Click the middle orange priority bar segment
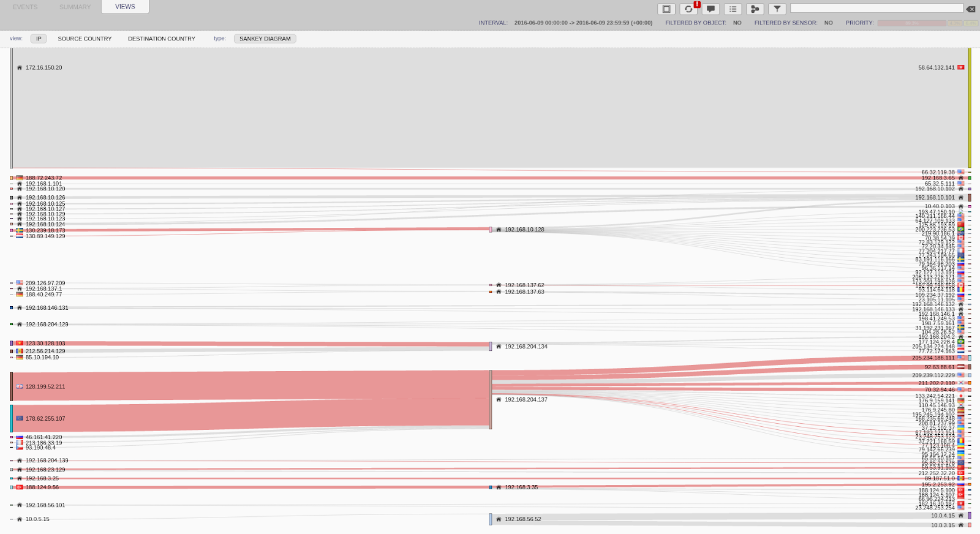This screenshot has height=534, width=980. click(955, 23)
